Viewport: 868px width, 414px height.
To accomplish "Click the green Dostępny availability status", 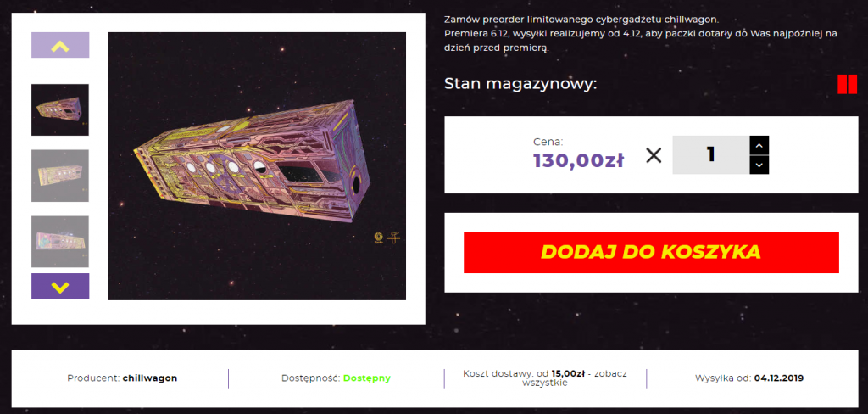I will point(366,378).
